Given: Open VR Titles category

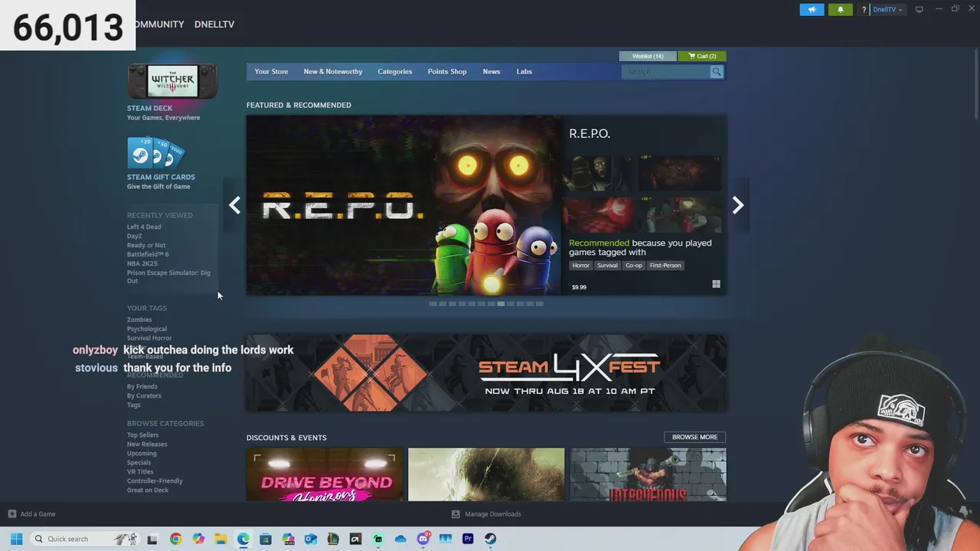Looking at the screenshot, I should click(140, 472).
